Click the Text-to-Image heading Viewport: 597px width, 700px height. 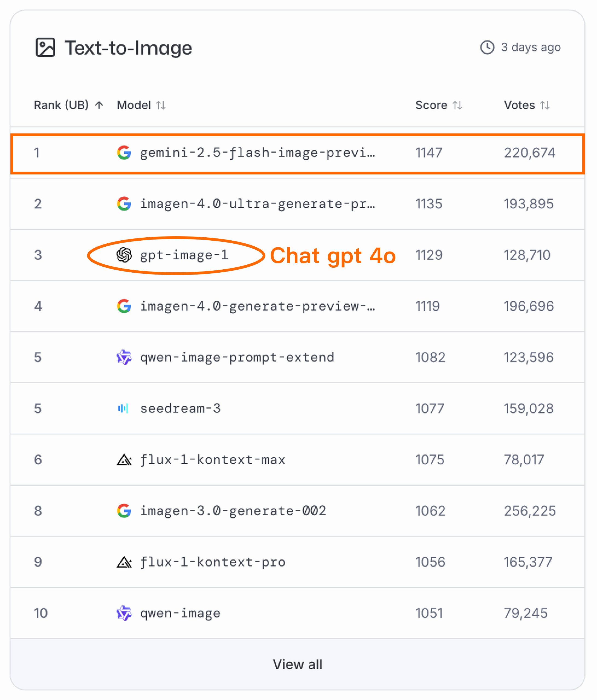tap(129, 48)
